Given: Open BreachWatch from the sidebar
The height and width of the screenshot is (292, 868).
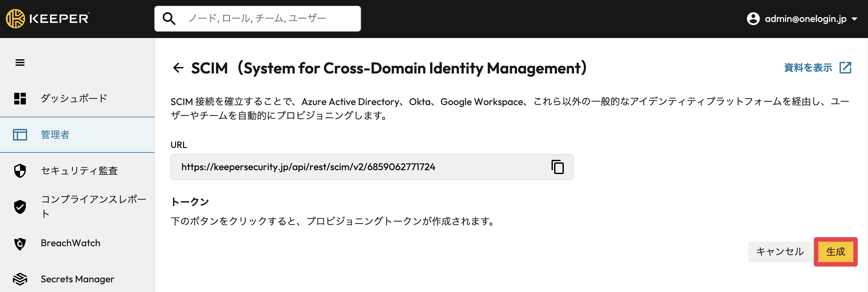Looking at the screenshot, I should (77, 243).
